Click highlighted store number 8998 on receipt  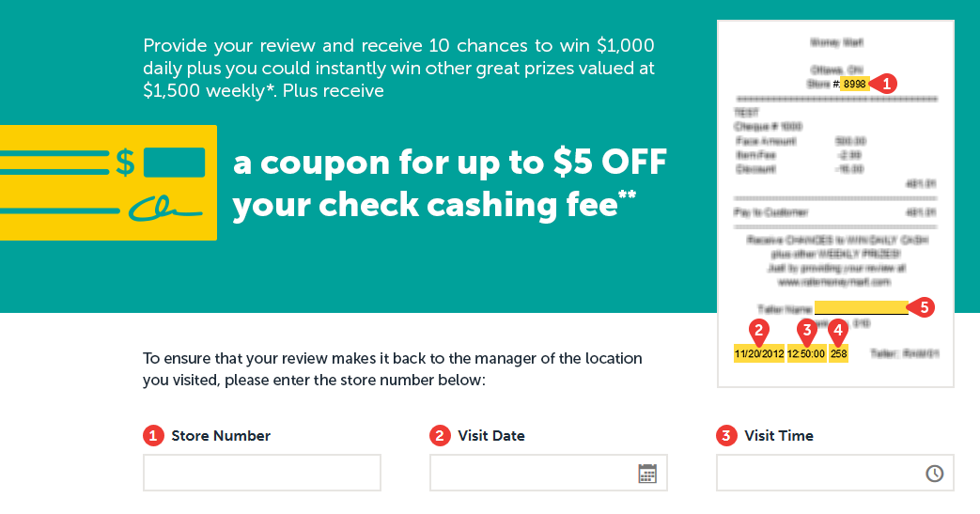pos(855,85)
